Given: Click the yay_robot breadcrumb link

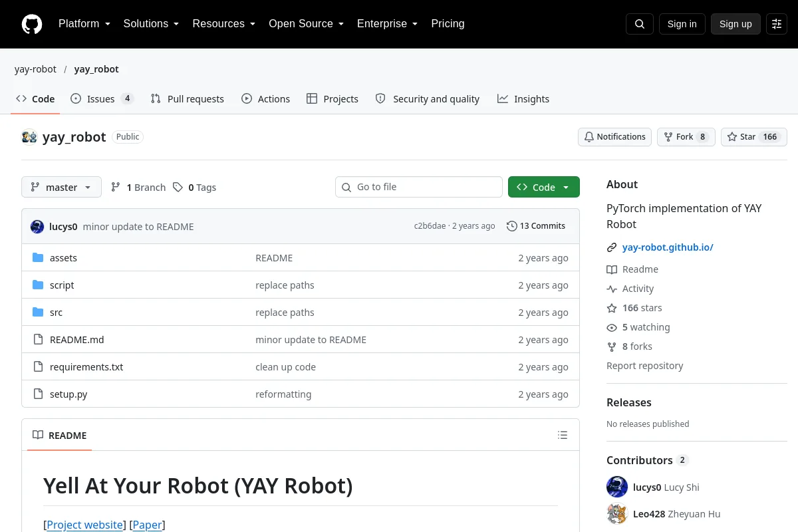Looking at the screenshot, I should coord(96,68).
